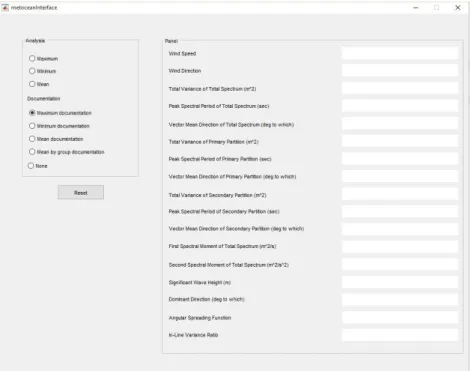The image size is (471, 371).
Task: Choose Minimum documentation option
Action: coord(32,126)
